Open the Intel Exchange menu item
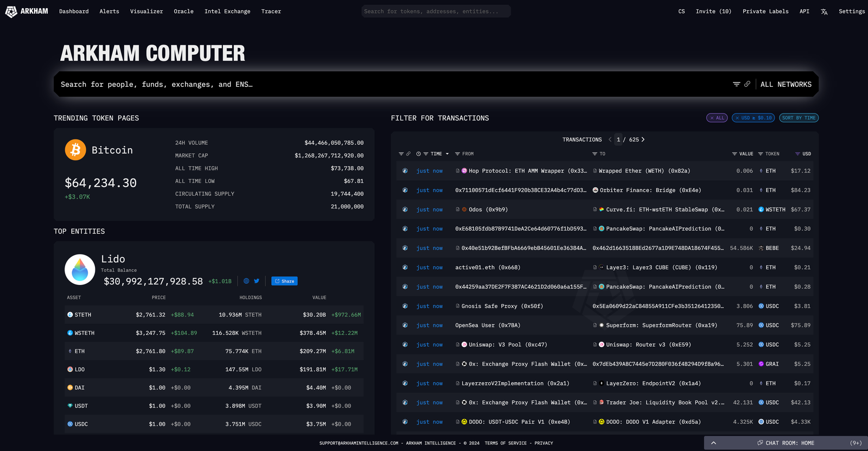The image size is (868, 451). tap(227, 11)
